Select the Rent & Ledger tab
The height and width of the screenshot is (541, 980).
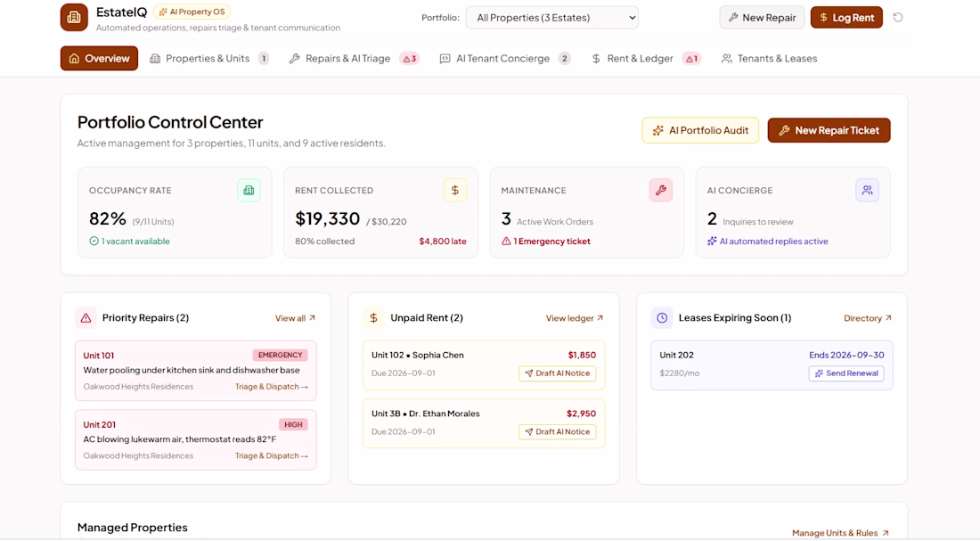tap(646, 58)
